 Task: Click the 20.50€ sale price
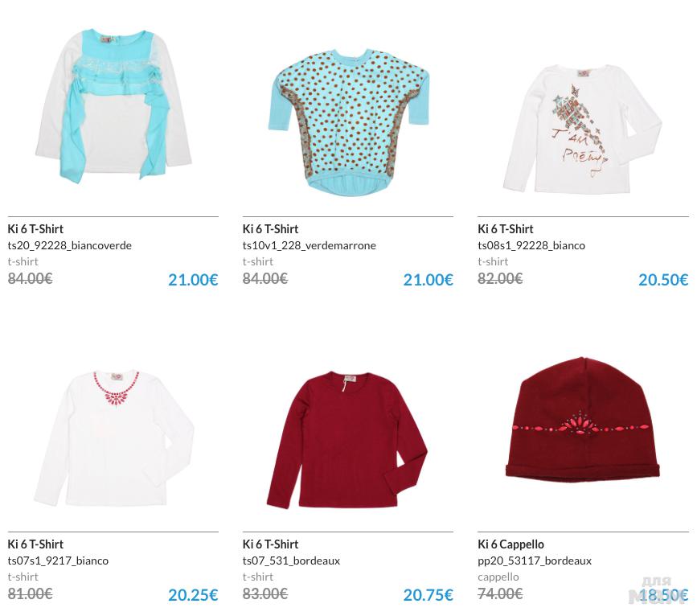click(x=663, y=280)
